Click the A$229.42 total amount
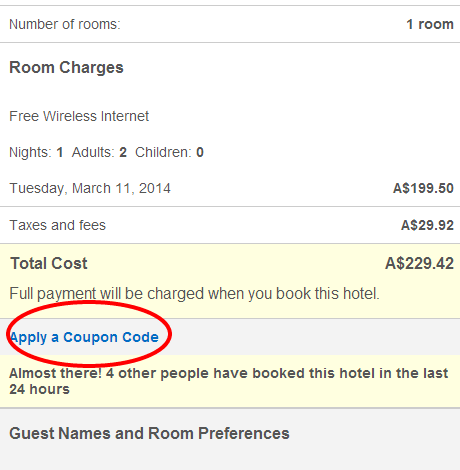This screenshot has width=460, height=470. 419,263
